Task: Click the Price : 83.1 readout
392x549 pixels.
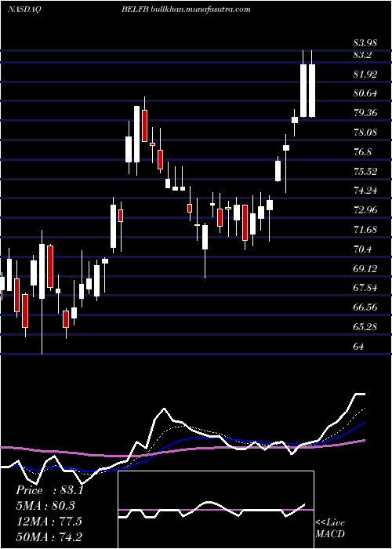Action: pos(49,490)
